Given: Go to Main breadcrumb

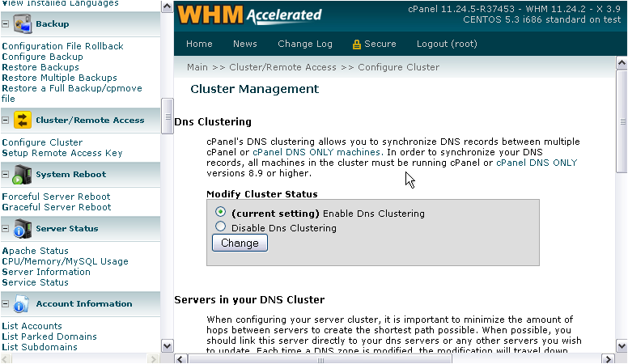Looking at the screenshot, I should 197,67.
